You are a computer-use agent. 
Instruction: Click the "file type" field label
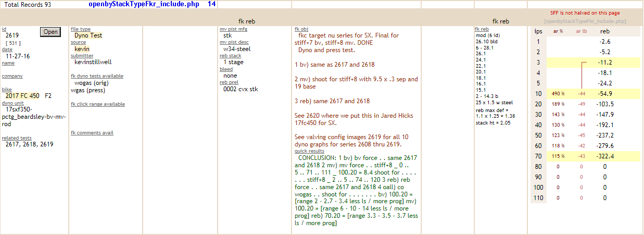[x=81, y=29]
